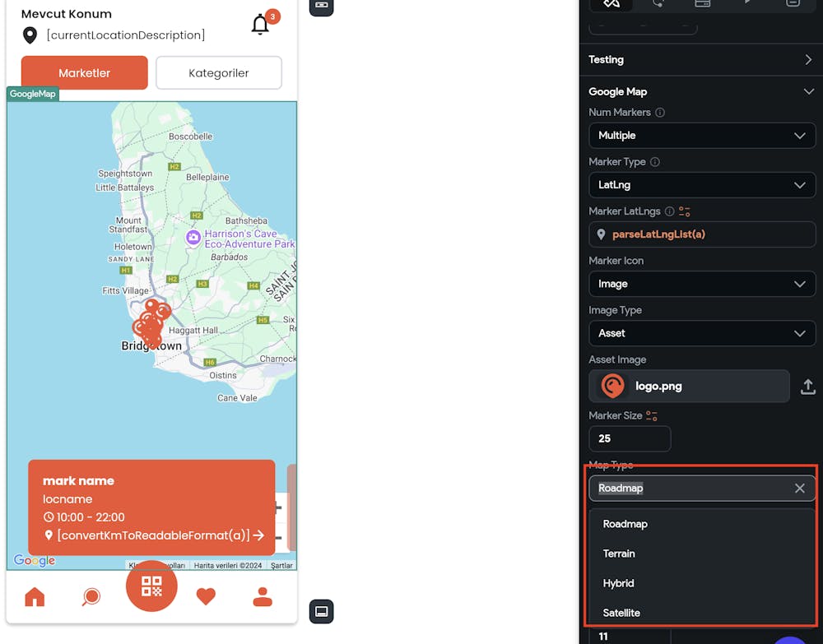Click the Marketler button
Screen dimensions: 823x644
tap(85, 73)
